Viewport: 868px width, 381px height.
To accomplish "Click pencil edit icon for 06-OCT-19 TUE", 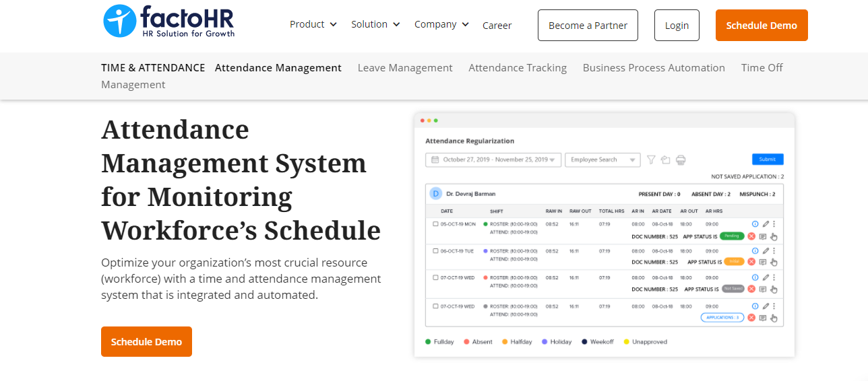I will [766, 250].
